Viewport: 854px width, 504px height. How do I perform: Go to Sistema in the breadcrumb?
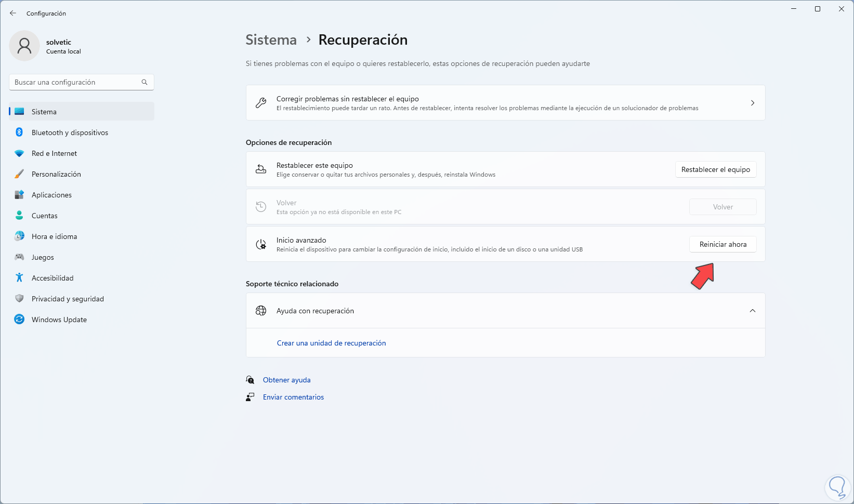(x=271, y=40)
